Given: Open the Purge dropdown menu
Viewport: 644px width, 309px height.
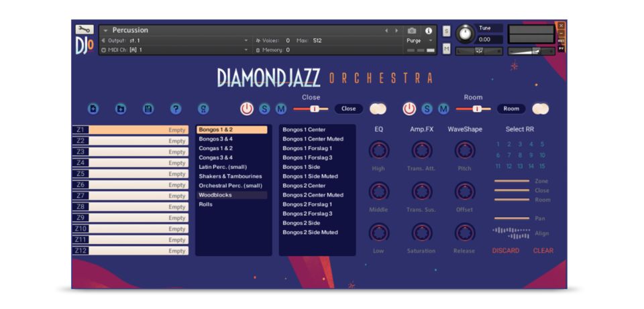Looking at the screenshot, I should point(419,40).
